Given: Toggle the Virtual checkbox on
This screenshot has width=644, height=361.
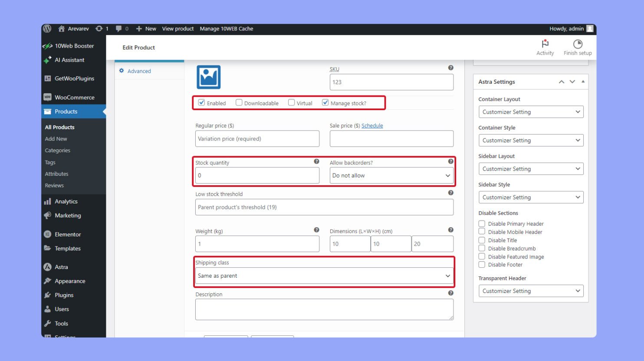Looking at the screenshot, I should point(291,102).
